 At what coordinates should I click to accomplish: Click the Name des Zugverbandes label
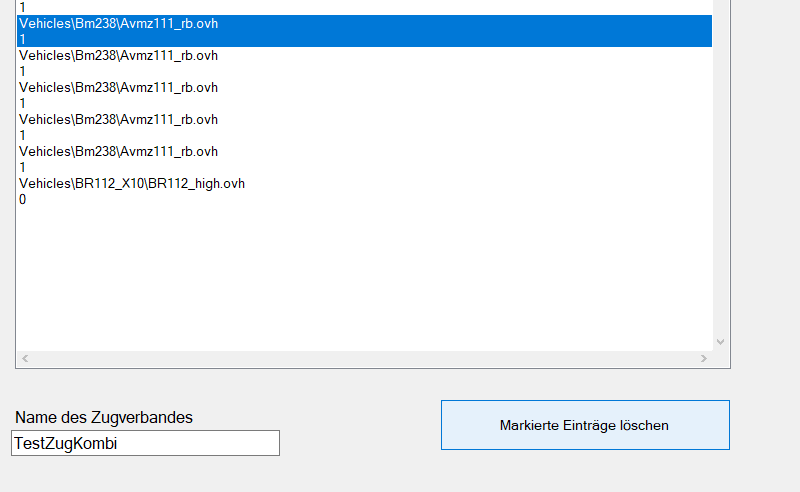(104, 417)
